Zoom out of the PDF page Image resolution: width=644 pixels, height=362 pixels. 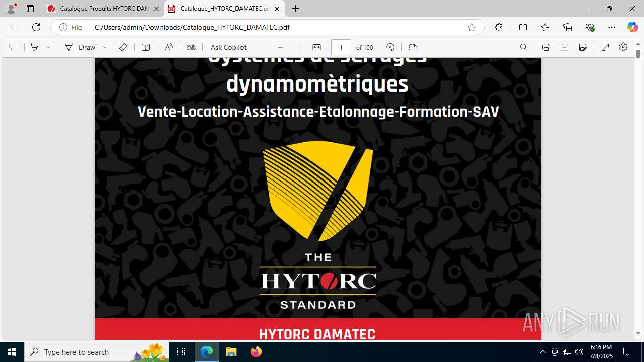point(280,47)
